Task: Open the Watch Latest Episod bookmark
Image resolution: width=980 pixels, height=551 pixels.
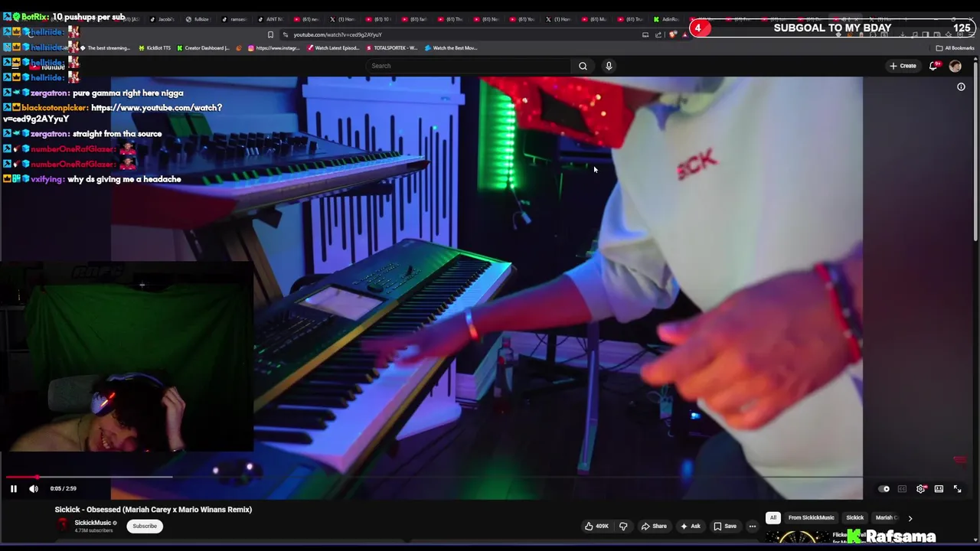Action: 333,48
